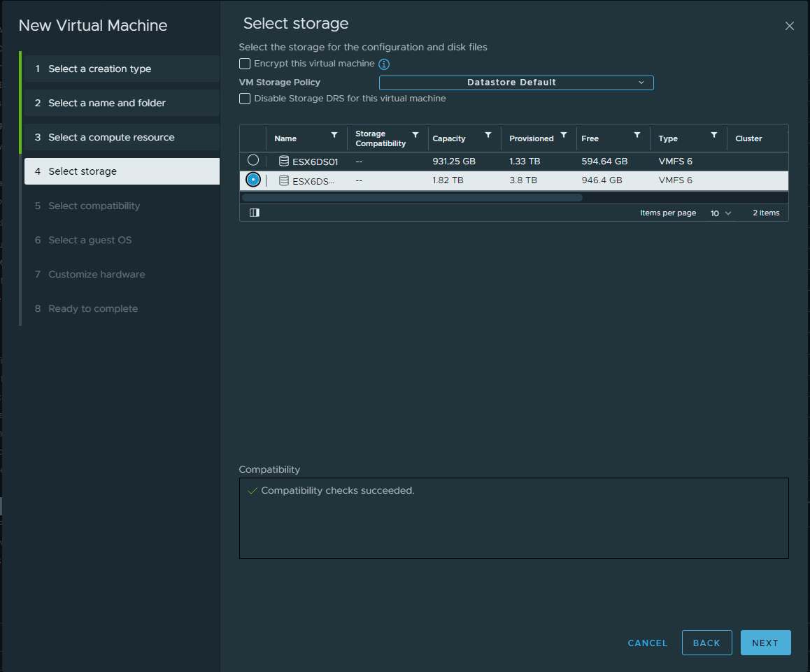810x672 pixels.
Task: Click the encryption info icon
Action: 384,64
